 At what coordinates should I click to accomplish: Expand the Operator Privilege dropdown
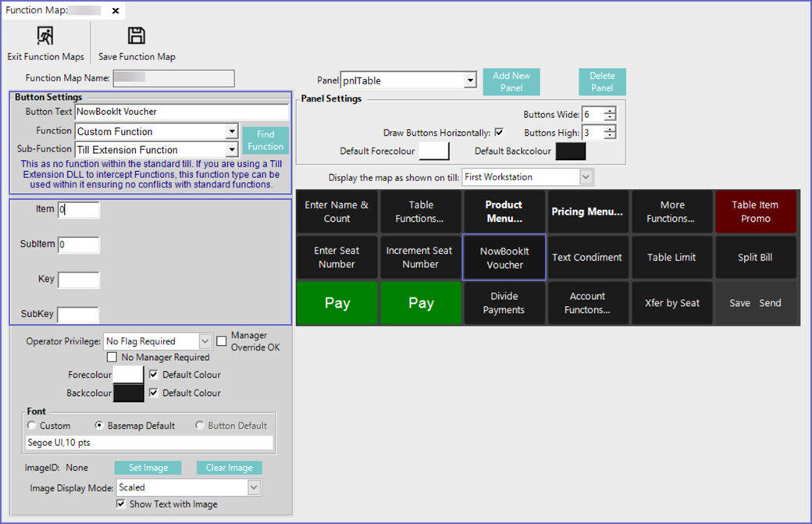click(x=205, y=341)
